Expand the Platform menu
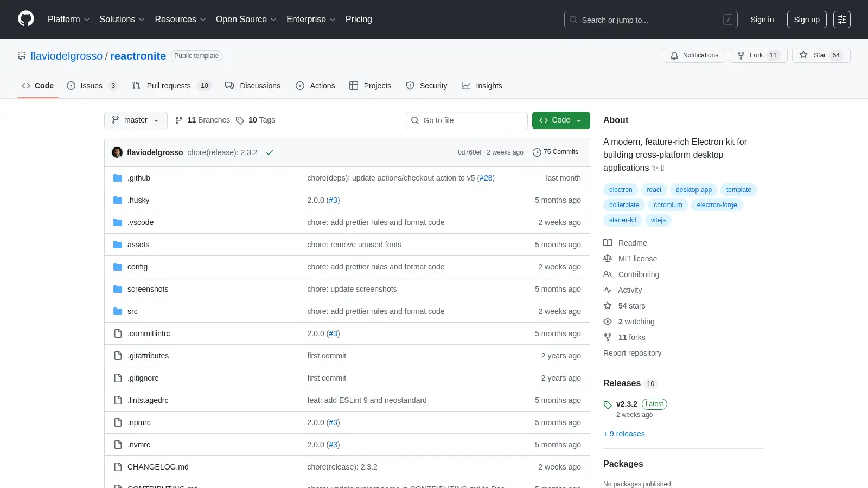The width and height of the screenshot is (868, 488). 68,20
